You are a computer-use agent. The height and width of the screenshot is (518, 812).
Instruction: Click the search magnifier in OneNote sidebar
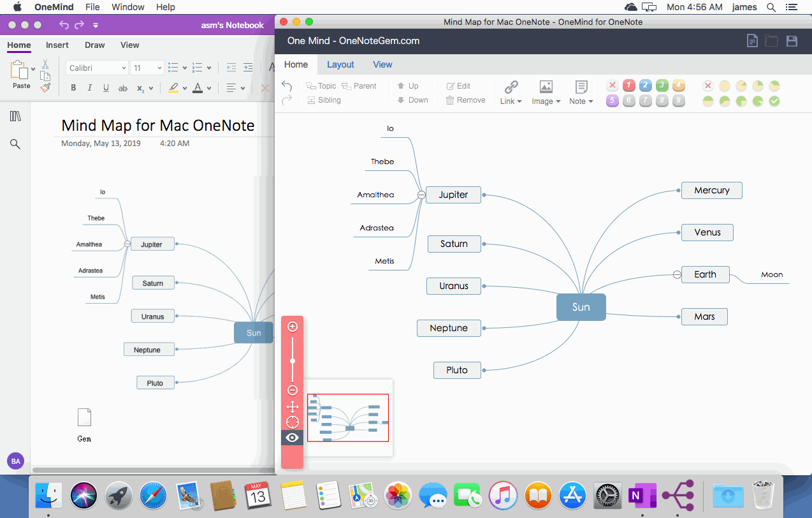[15, 144]
